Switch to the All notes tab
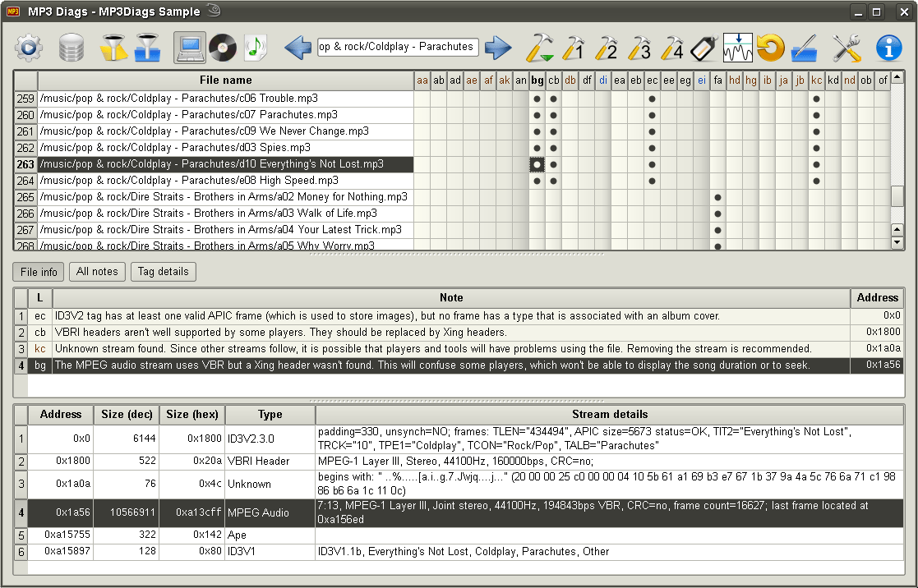The height and width of the screenshot is (588, 918). (97, 271)
